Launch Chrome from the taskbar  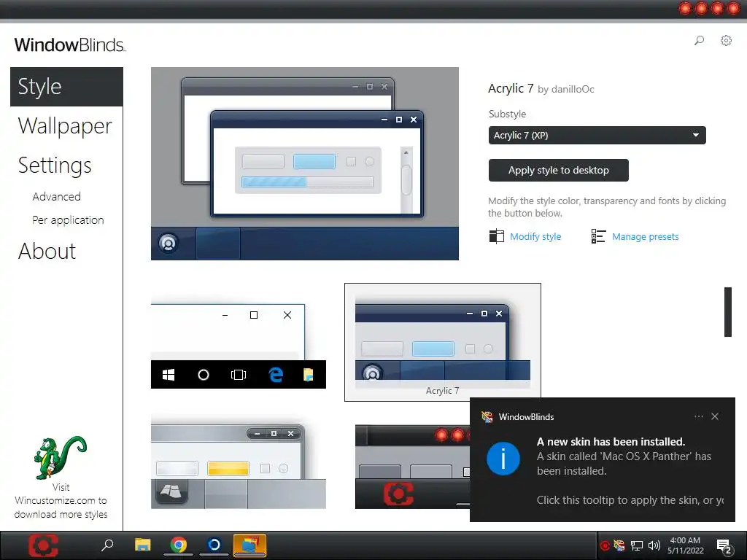[179, 545]
